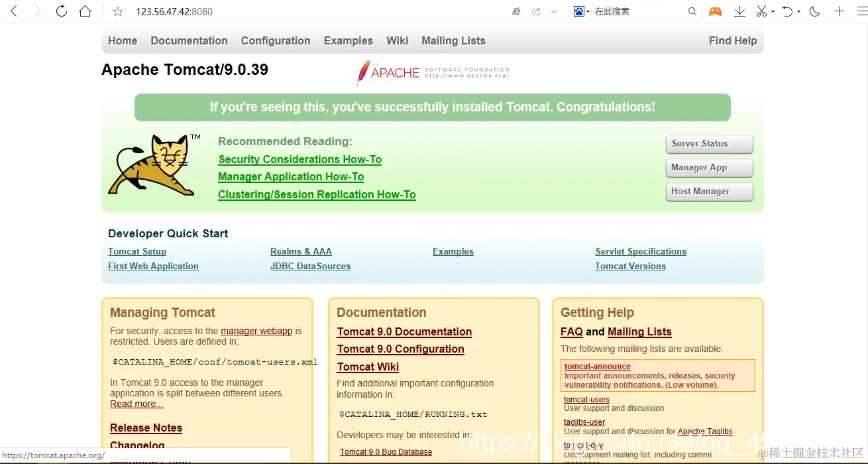Open the Examples quick start link
This screenshot has width=868, height=464.
click(x=453, y=251)
